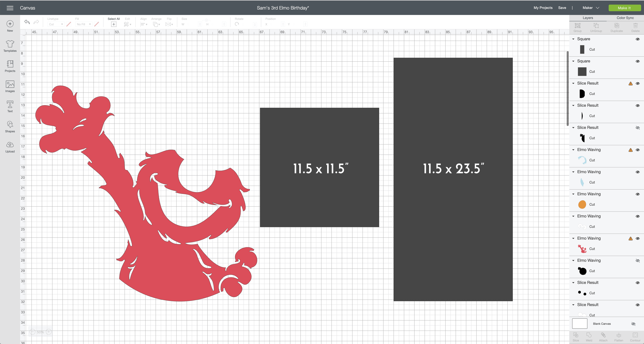This screenshot has height=344, width=644.
Task: Open the Linetype Cut dropdown
Action: point(56,24)
